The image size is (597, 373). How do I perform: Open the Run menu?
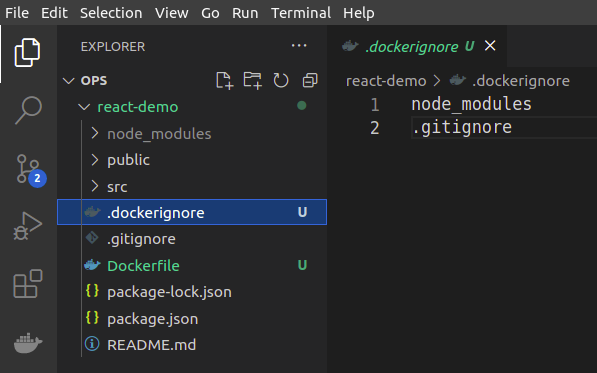click(245, 13)
